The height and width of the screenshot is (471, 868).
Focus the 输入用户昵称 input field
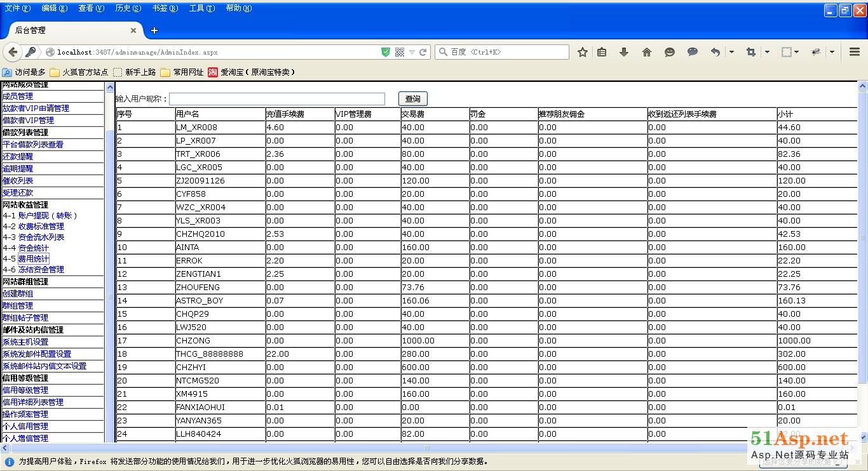[x=277, y=99]
